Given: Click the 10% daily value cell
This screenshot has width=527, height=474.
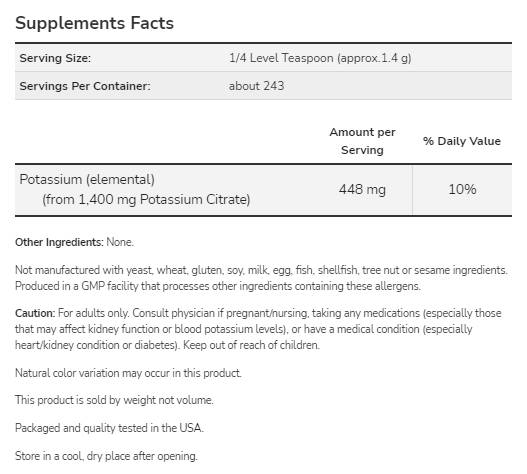Looking at the screenshot, I should [x=462, y=189].
